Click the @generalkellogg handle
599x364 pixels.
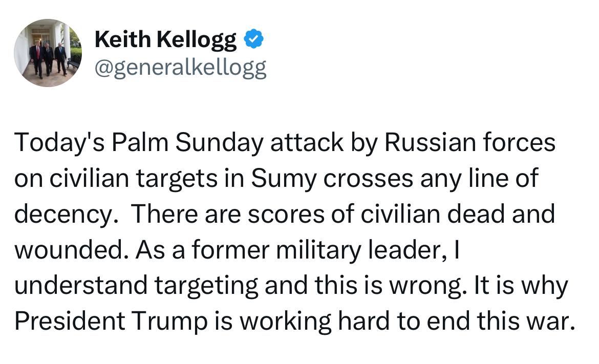181,67
